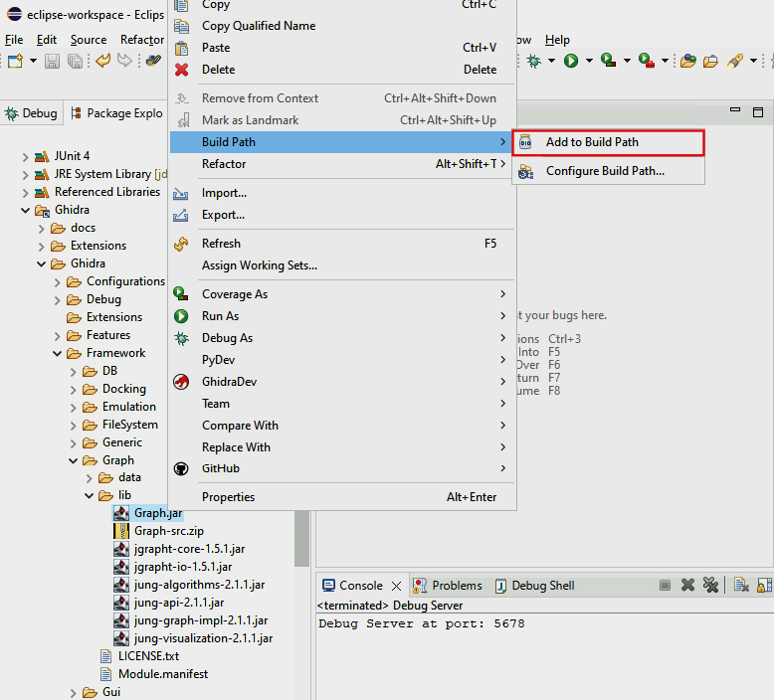Open the GhidraDev submenu
This screenshot has height=700, width=774.
pos(342,382)
